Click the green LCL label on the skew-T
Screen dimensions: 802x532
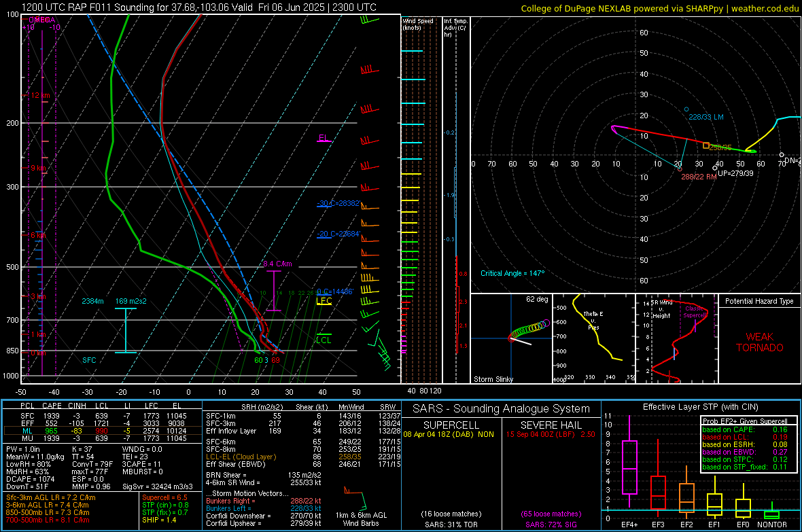click(x=324, y=340)
